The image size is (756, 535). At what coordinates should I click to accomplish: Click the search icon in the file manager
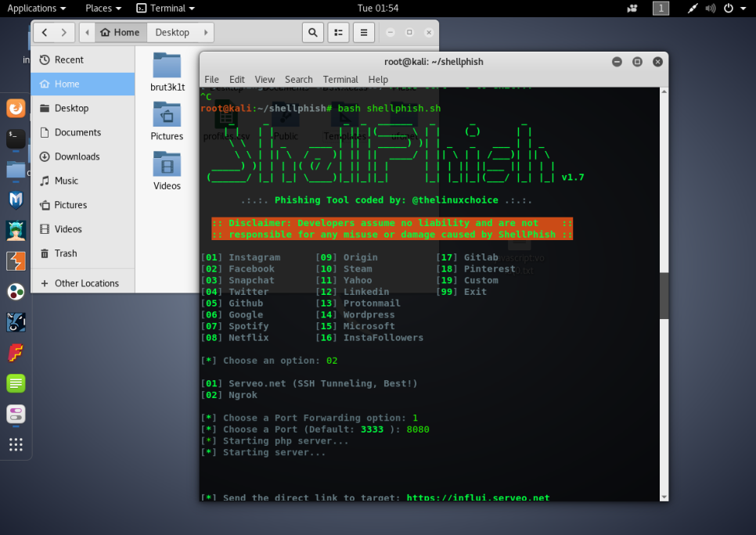[313, 32]
